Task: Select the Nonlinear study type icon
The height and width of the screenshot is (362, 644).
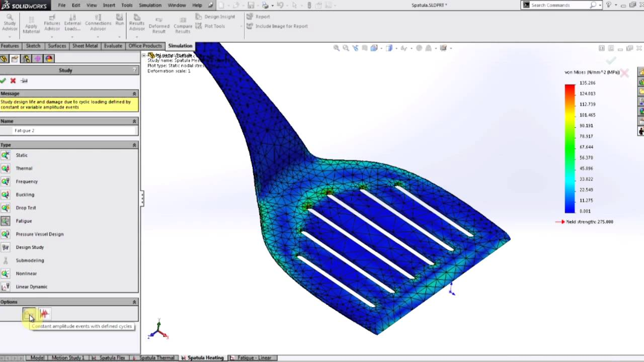Action: pyautogui.click(x=6, y=274)
